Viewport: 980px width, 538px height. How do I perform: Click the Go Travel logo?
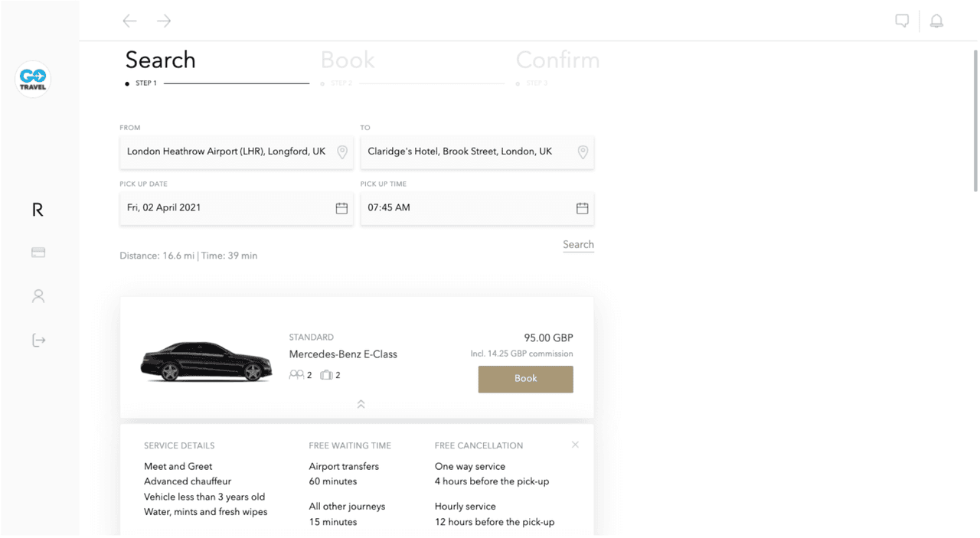pyautogui.click(x=33, y=79)
